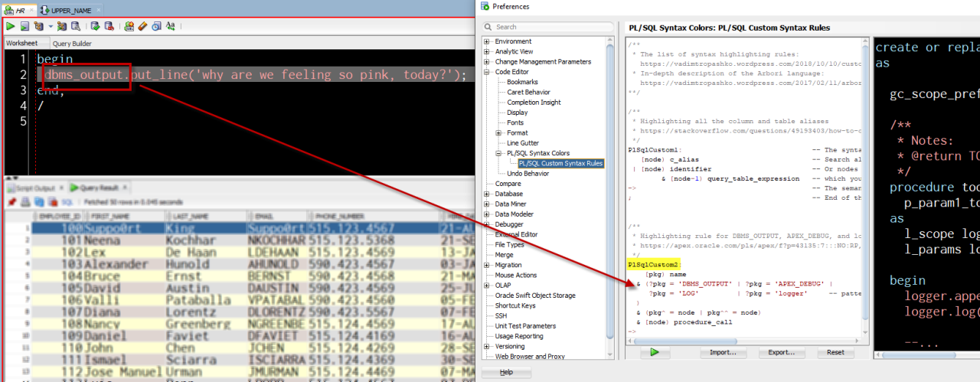Viewport: 980px width, 382px height.
Task: Collapse the PL/SQL Syntax Colors node
Action: pos(498,153)
